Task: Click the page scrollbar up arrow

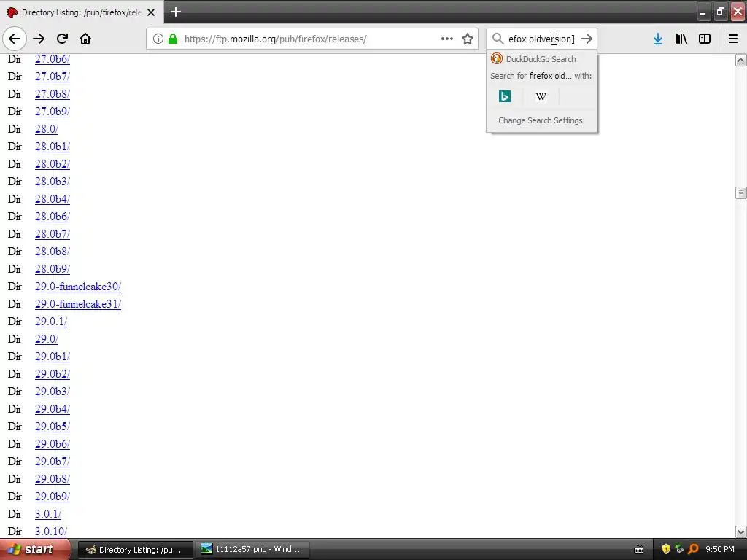Action: pyautogui.click(x=741, y=60)
